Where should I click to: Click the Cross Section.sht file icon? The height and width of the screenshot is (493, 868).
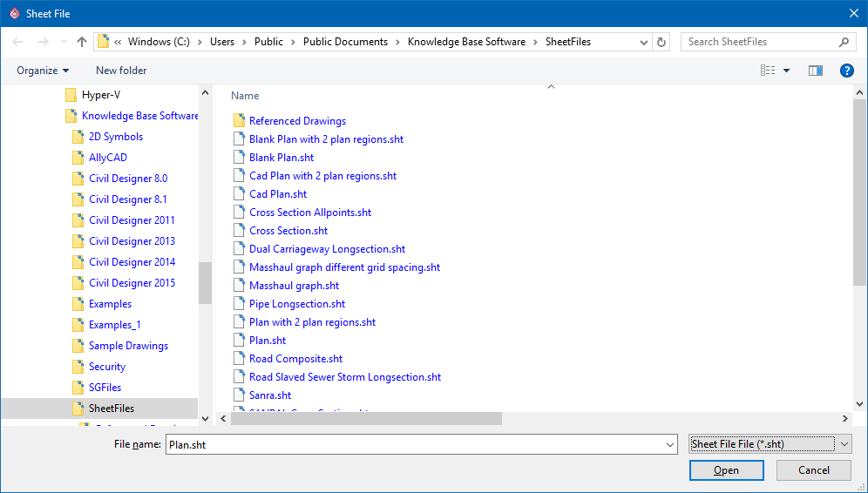tap(239, 231)
